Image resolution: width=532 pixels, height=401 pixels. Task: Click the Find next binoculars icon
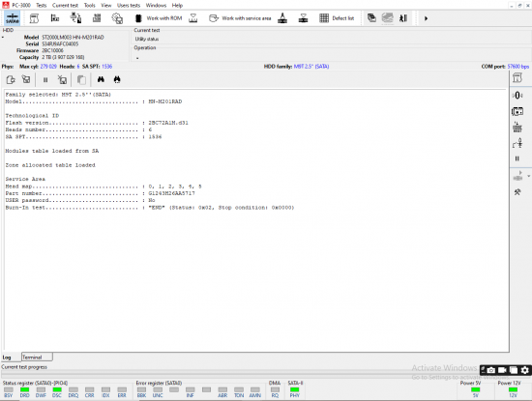point(117,79)
